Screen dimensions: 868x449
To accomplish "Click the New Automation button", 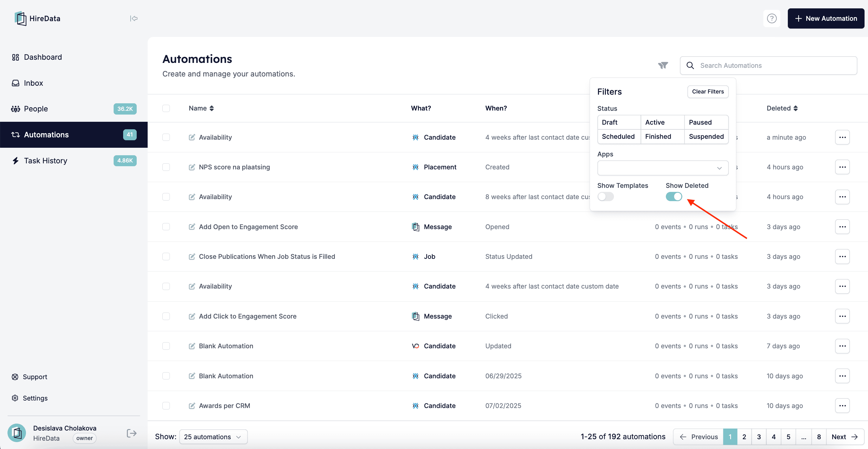I will pos(826,18).
